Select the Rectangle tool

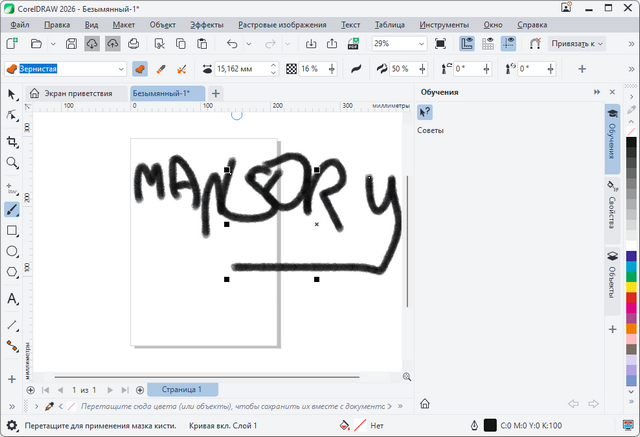point(12,231)
